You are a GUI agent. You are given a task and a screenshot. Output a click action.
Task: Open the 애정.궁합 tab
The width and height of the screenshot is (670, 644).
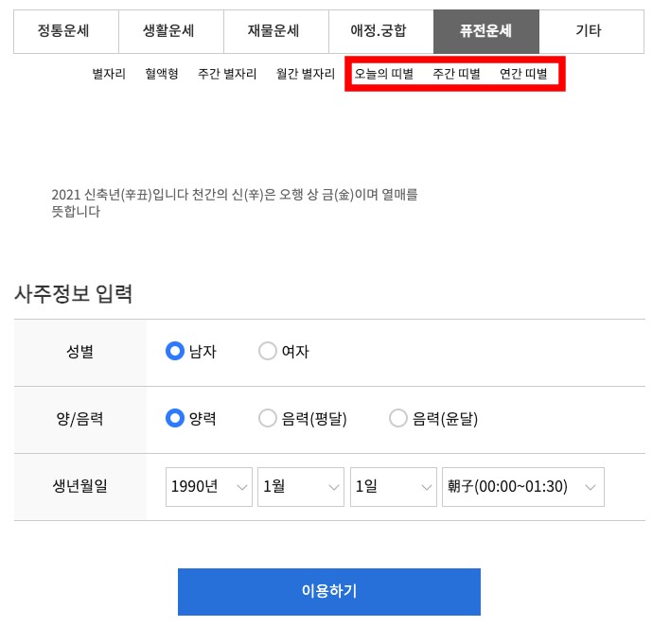(x=380, y=31)
